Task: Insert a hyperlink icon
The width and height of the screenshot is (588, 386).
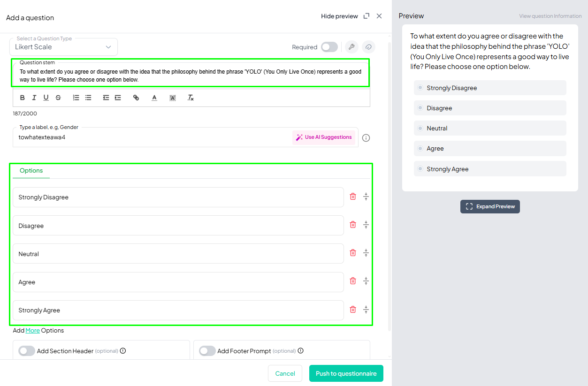Action: point(136,98)
